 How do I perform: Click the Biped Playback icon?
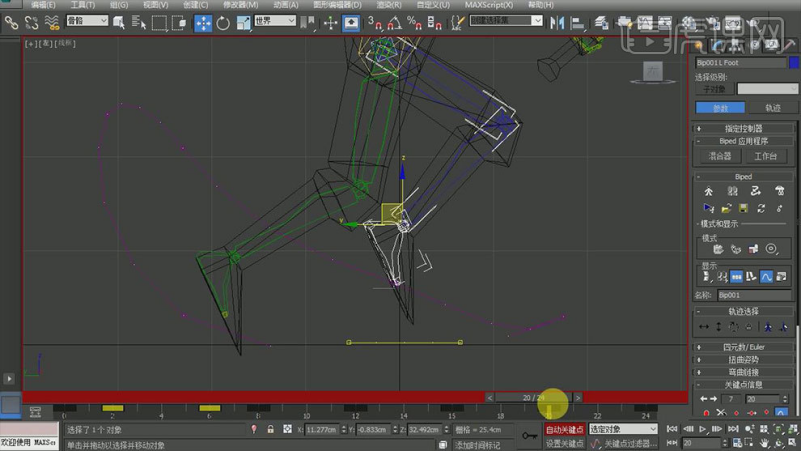[x=708, y=208]
